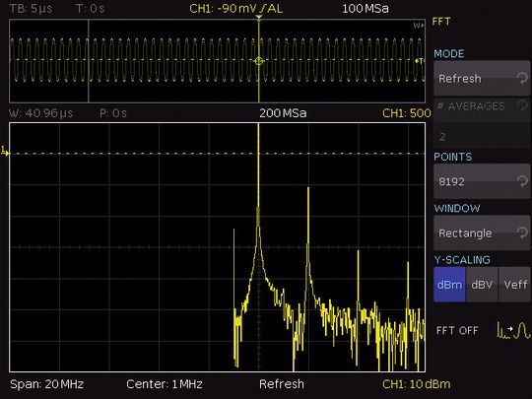
Task: Click the rotary icon beside Refresh mode
Action: click(522, 78)
